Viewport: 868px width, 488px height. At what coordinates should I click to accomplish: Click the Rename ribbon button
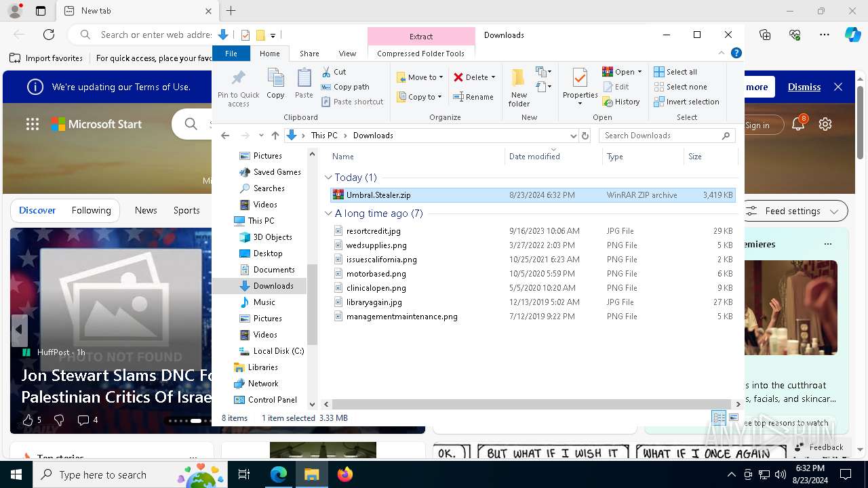pos(473,97)
